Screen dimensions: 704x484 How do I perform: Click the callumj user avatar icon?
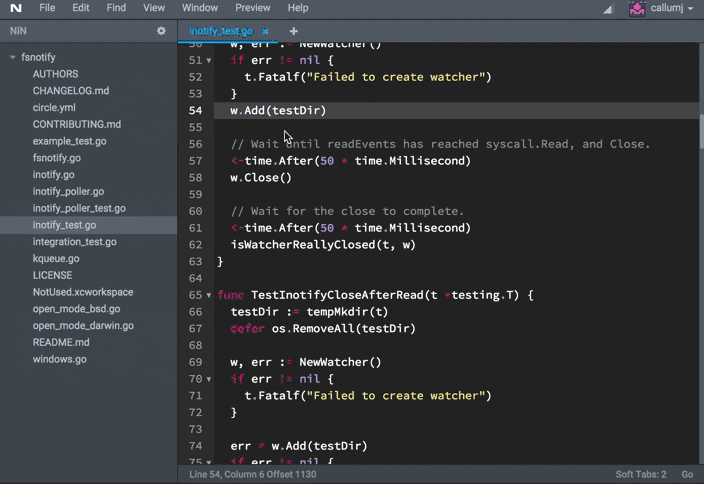[636, 8]
